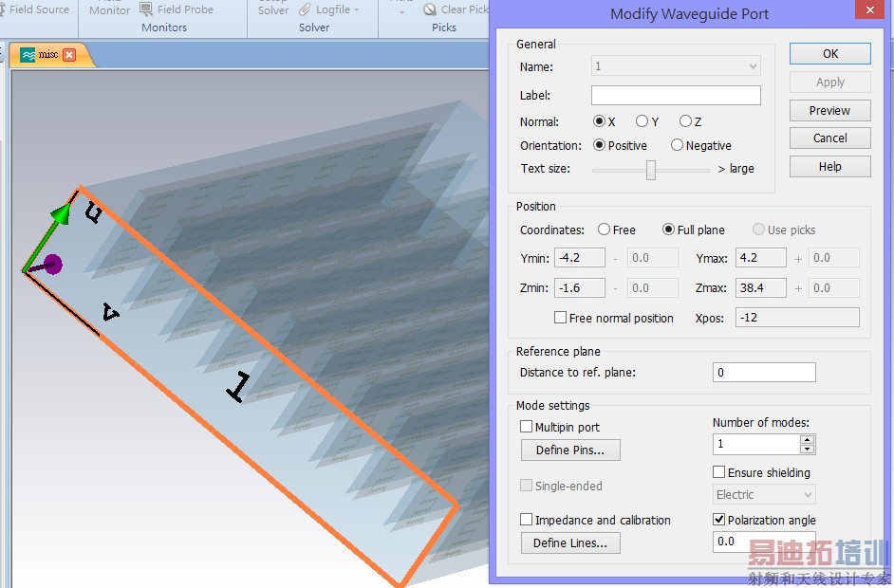
Task: Click the Cancel button
Action: click(x=830, y=138)
